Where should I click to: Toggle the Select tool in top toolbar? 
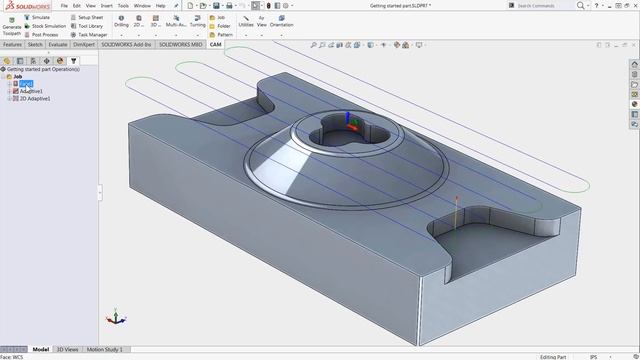[256, 6]
